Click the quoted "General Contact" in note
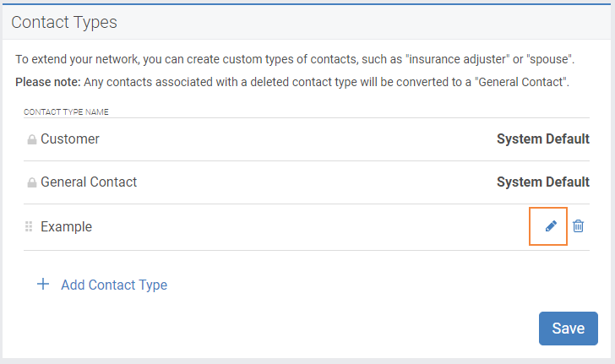This screenshot has width=615, height=364. pyautogui.click(x=520, y=82)
